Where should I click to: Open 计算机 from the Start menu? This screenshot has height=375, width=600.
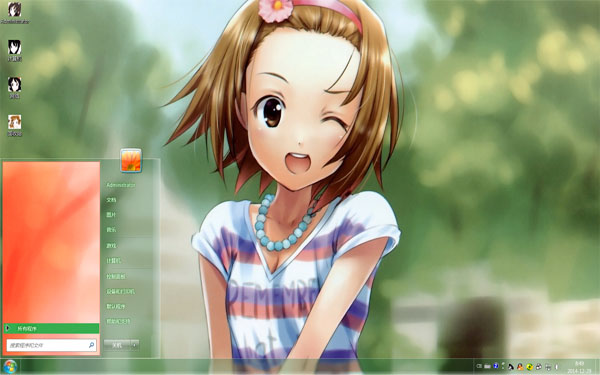(x=114, y=261)
